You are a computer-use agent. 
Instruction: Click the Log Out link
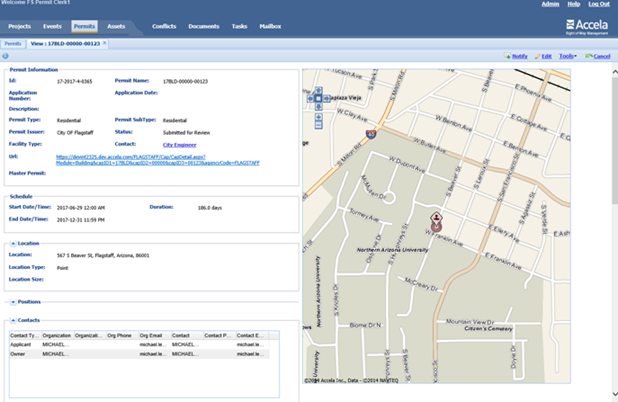(598, 4)
